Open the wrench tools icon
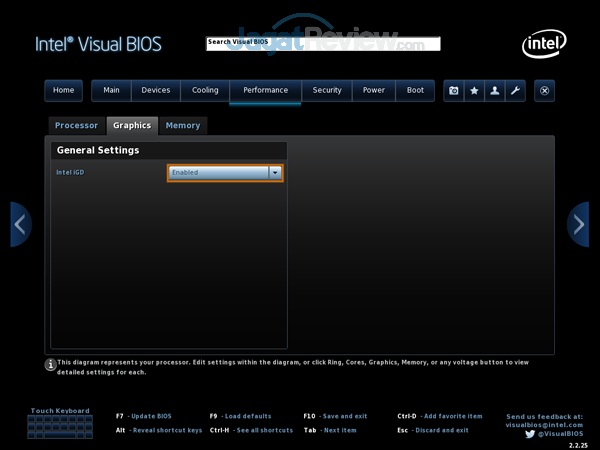This screenshot has width=600, height=450. click(515, 90)
